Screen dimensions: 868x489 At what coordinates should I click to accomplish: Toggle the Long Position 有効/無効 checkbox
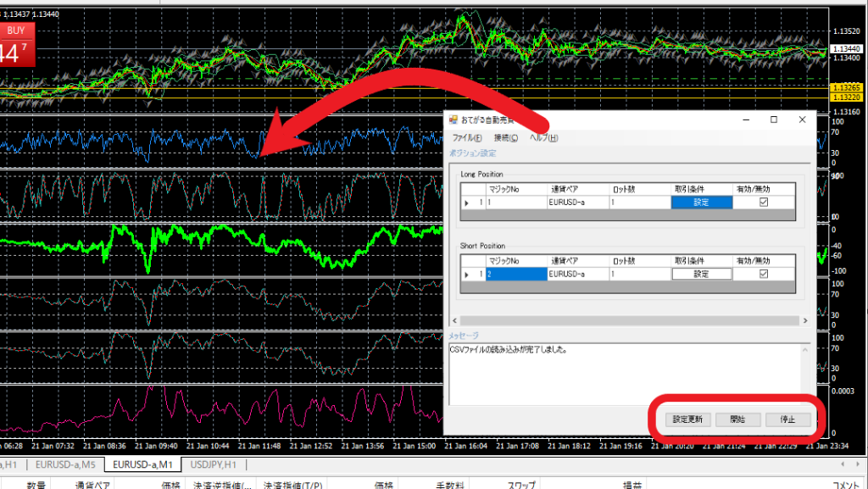click(x=764, y=203)
